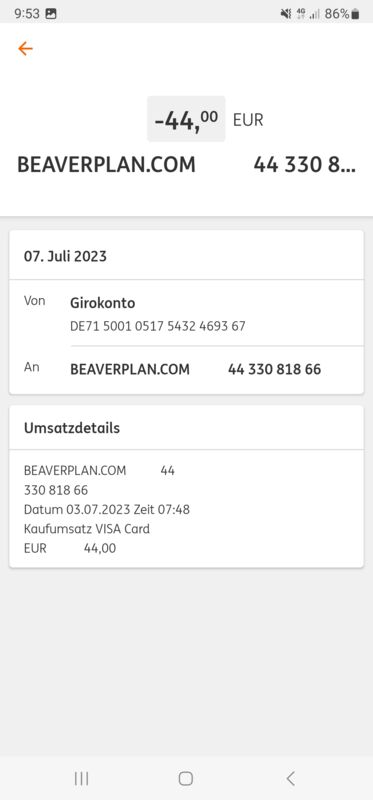Tap the signal strength icon
Screen dimensions: 373x800
click(314, 14)
